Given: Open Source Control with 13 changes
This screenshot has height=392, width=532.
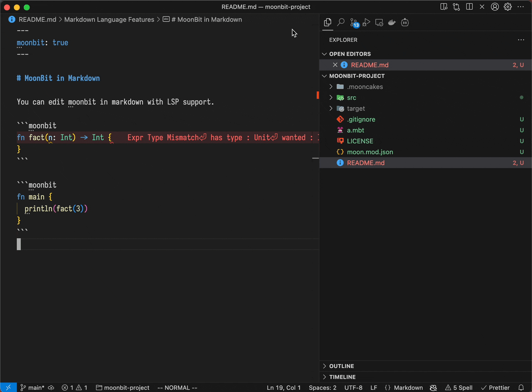Looking at the screenshot, I should [x=354, y=23].
